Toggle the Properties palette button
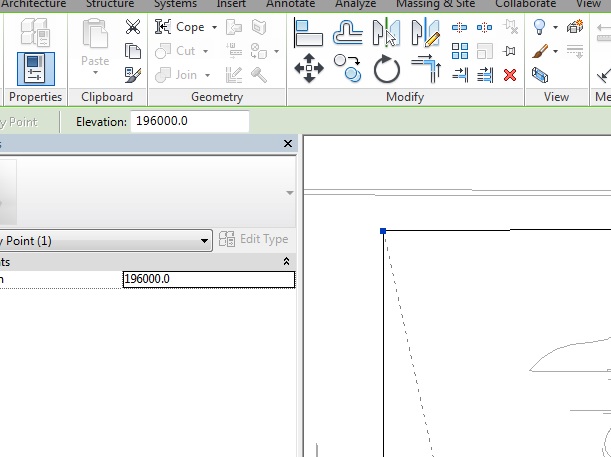This screenshot has width=611, height=457. pos(36,69)
